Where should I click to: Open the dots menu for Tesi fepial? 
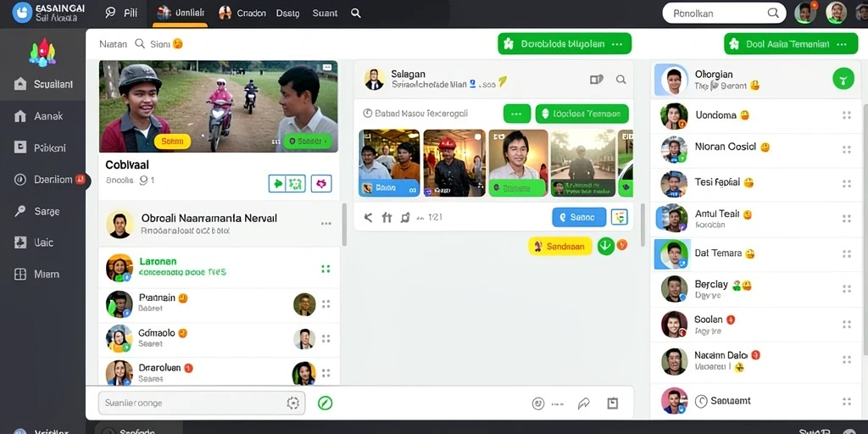click(x=847, y=184)
